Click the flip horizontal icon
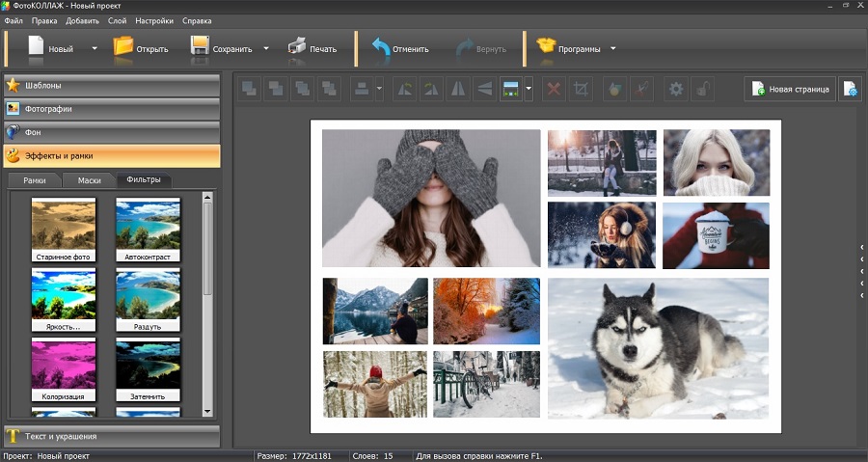Screen dimensions: 868x462 tap(458, 90)
